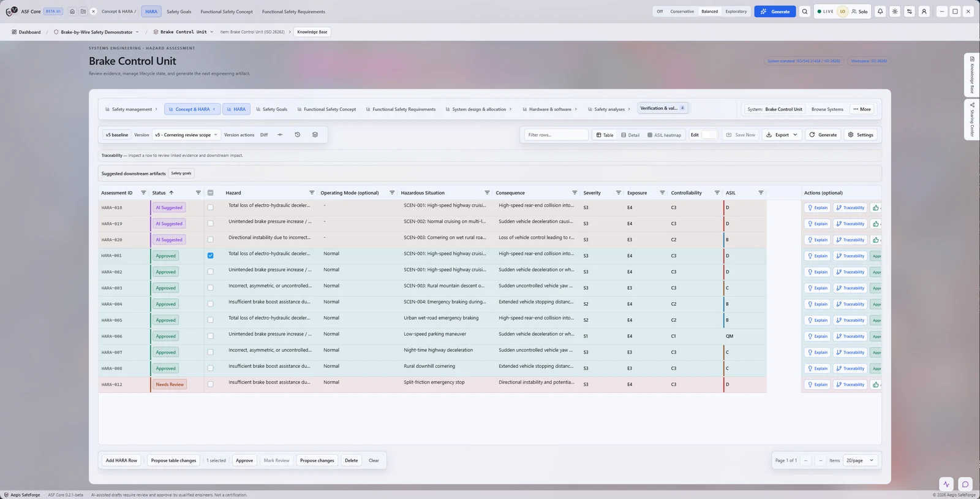This screenshot has height=499, width=980.
Task: Open the Functional Safety Requirements workflow tab
Action: click(401, 109)
